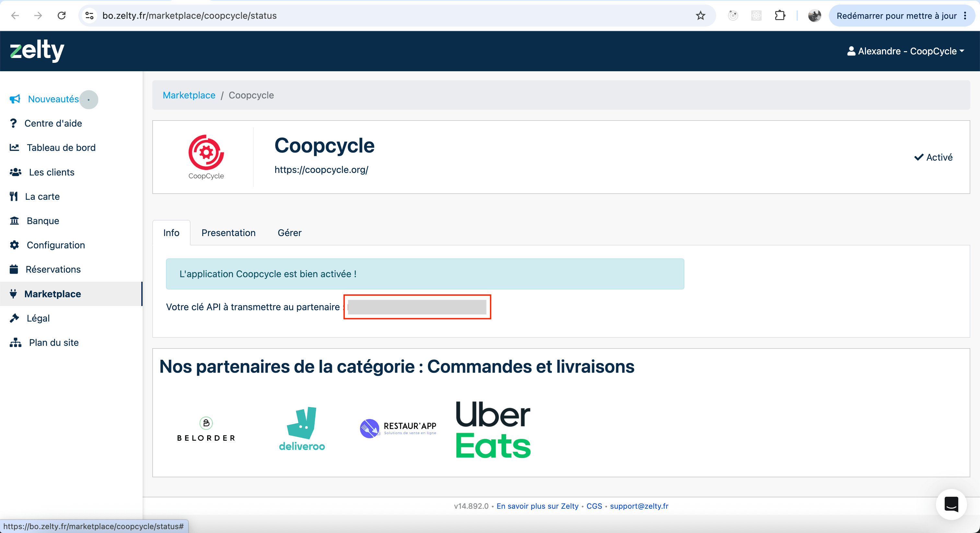Open the CGS footer link

point(594,506)
